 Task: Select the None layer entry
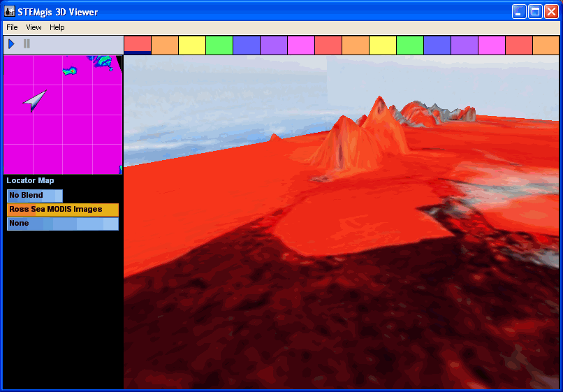[x=62, y=224]
